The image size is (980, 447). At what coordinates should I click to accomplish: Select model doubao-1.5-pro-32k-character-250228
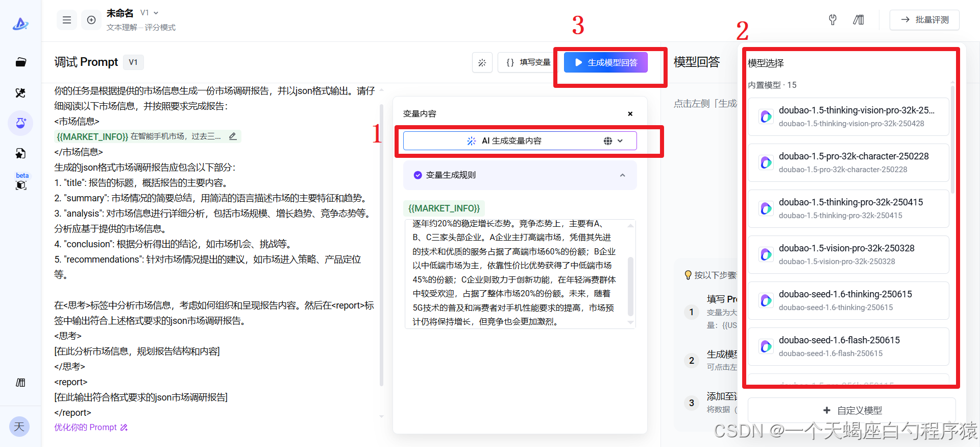[x=848, y=162]
